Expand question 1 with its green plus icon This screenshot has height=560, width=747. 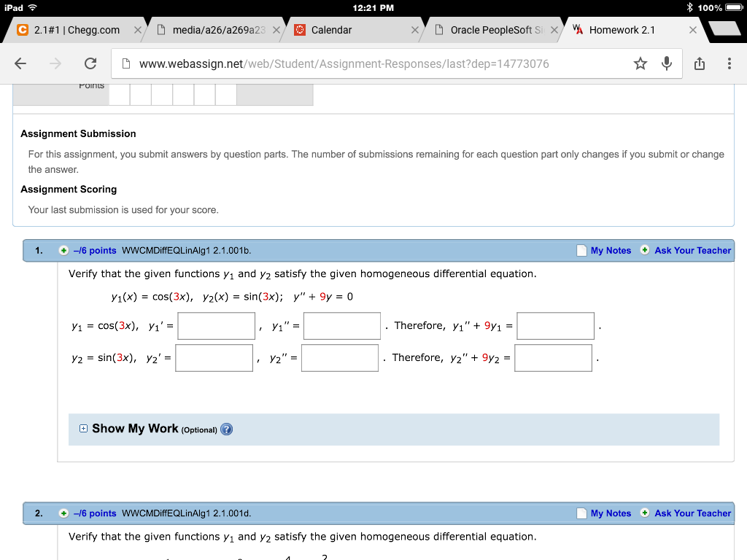point(64,250)
